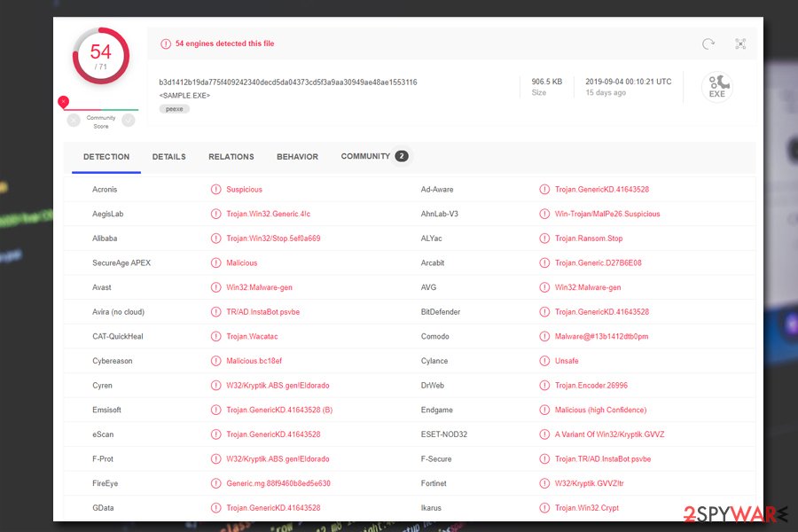Screen dimensions: 798x532
Task: Click the warning icon in Comodo row
Action: coord(544,336)
